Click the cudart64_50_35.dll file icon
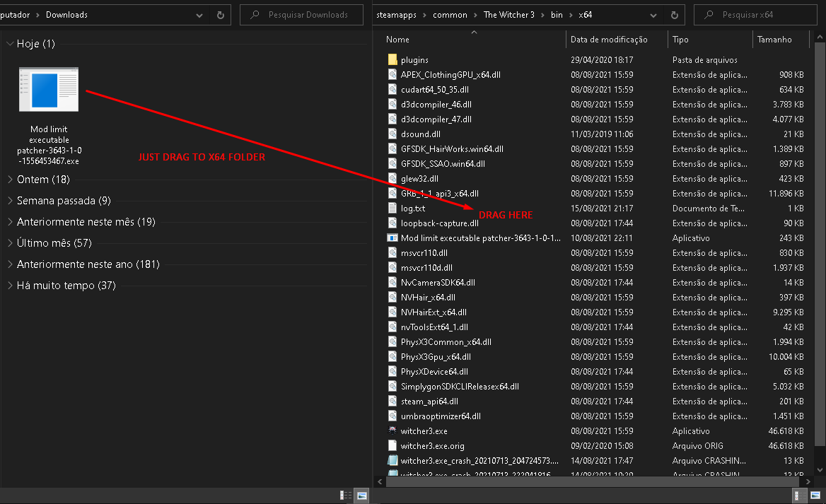826x504 pixels. click(x=392, y=89)
